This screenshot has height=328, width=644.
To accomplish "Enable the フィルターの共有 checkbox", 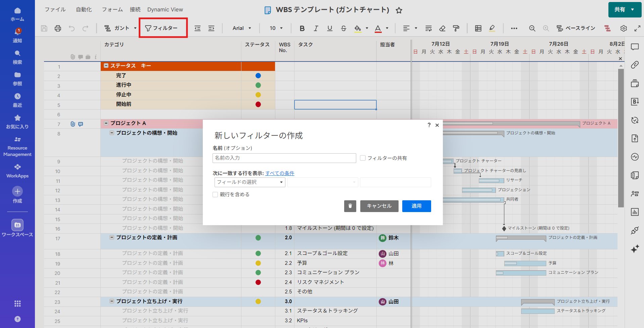I will (363, 158).
